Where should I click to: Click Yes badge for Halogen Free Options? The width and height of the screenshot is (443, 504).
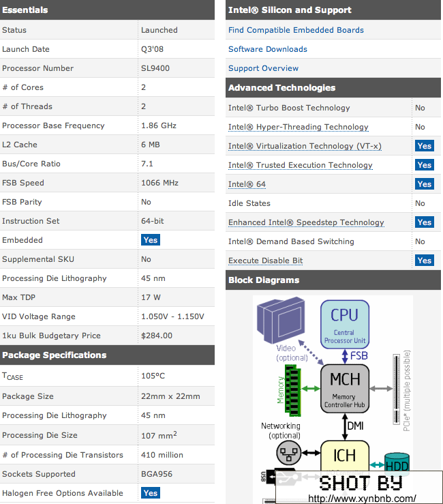tap(151, 493)
